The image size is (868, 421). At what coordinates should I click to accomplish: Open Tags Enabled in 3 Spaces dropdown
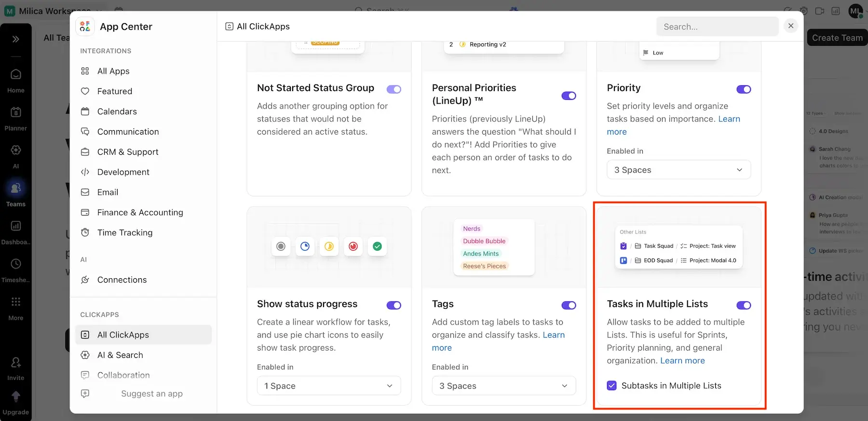(x=503, y=386)
